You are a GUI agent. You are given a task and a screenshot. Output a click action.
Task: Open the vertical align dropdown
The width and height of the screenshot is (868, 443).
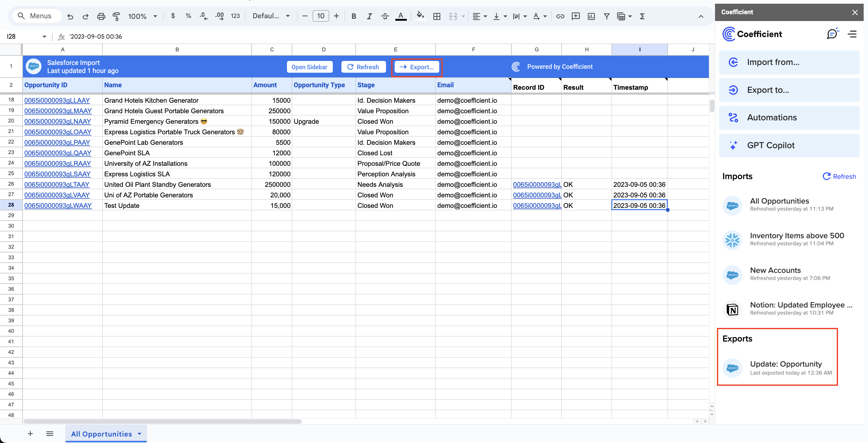[500, 16]
